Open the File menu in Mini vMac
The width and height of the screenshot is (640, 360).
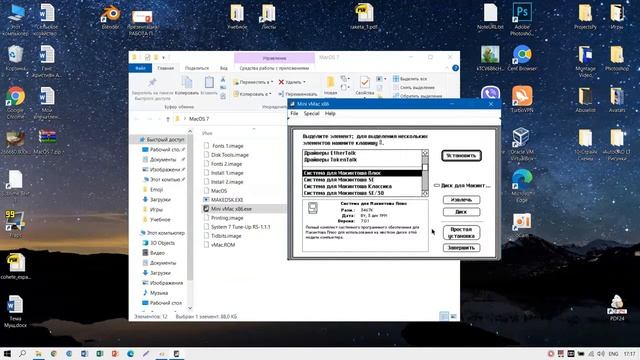click(294, 113)
